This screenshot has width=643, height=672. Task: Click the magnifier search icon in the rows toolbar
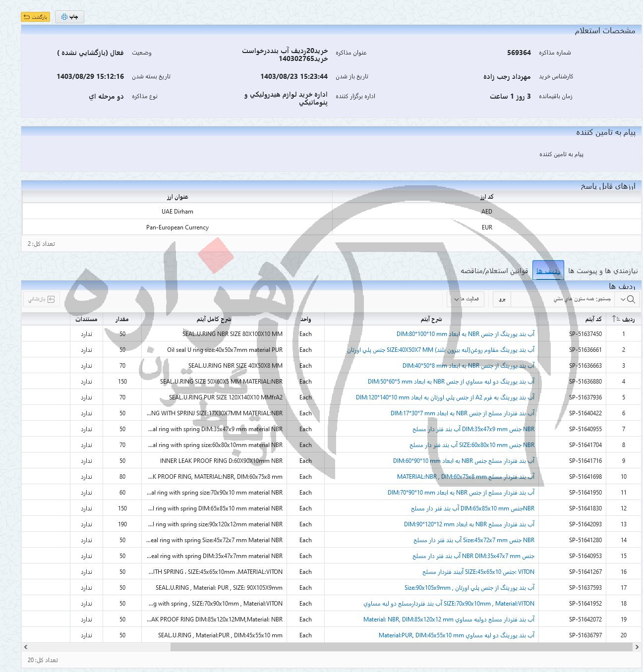(x=631, y=299)
